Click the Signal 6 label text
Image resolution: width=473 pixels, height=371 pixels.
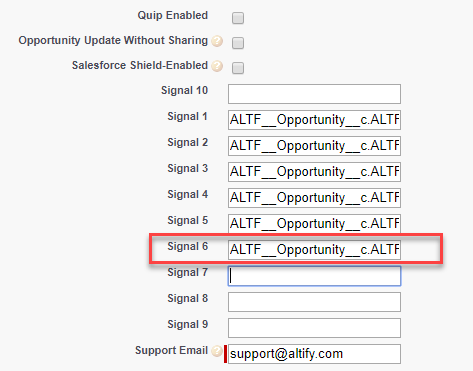(x=188, y=246)
